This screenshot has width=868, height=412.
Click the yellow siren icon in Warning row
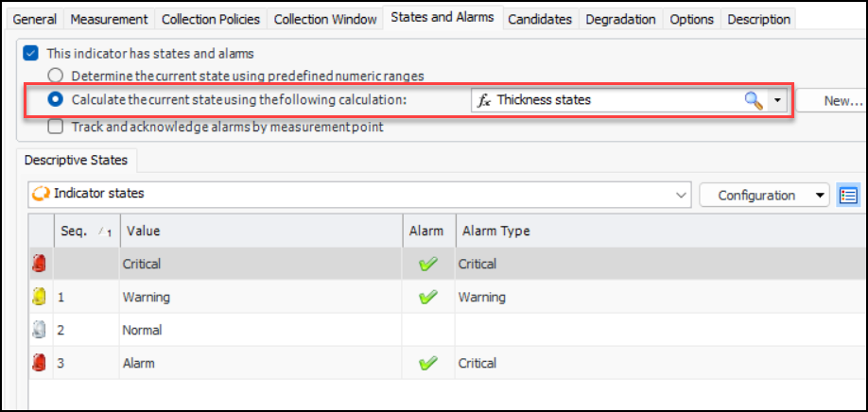coord(39,298)
